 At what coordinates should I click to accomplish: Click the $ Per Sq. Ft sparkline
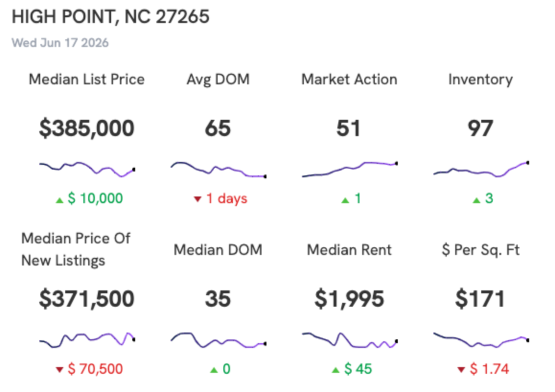[481, 340]
